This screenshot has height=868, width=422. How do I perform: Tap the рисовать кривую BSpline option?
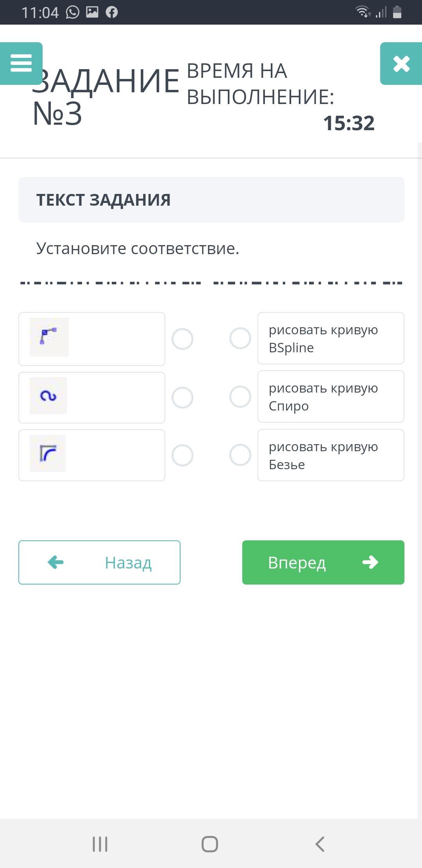pyautogui.click(x=331, y=338)
